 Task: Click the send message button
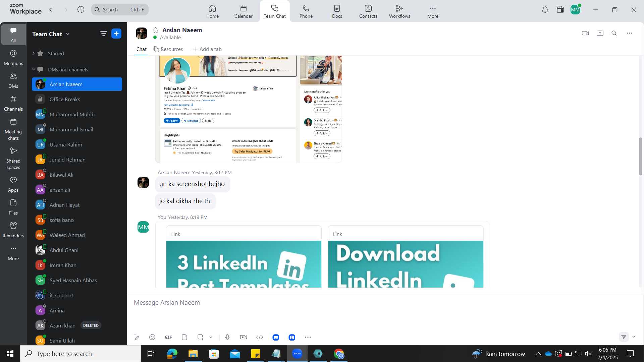(x=624, y=337)
